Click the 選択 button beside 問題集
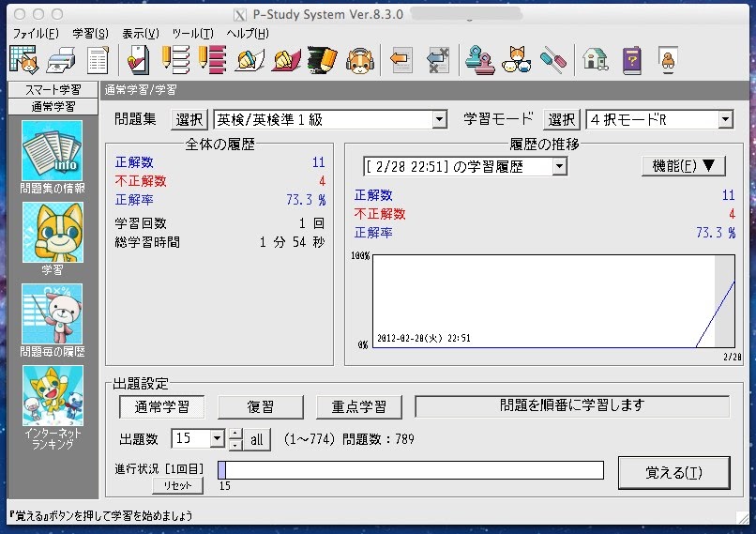Screen dimensions: 756x534 pos(189,119)
